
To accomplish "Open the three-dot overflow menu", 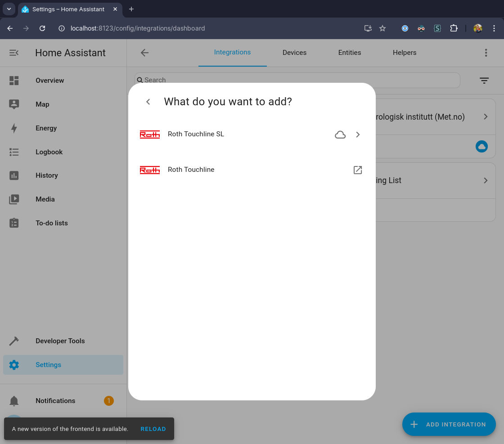I will pos(486,53).
